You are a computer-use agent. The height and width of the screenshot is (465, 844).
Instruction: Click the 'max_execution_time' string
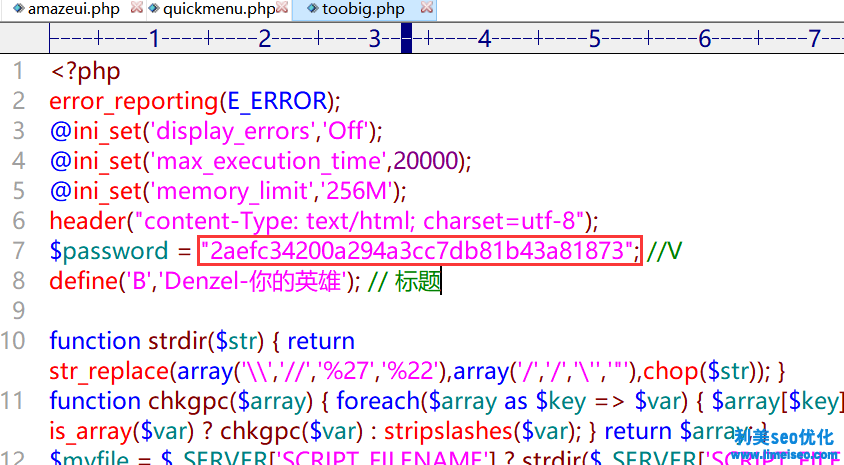point(268,161)
